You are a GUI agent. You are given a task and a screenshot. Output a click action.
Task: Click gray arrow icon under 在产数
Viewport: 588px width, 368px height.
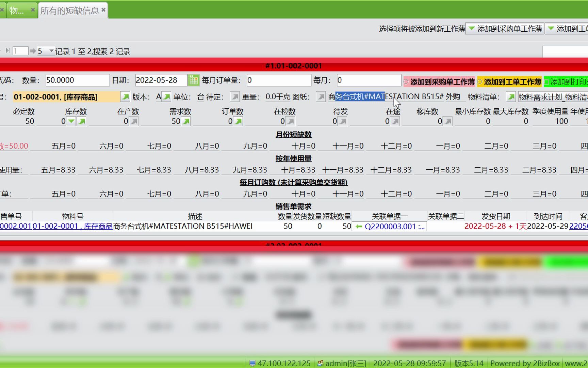tap(134, 121)
